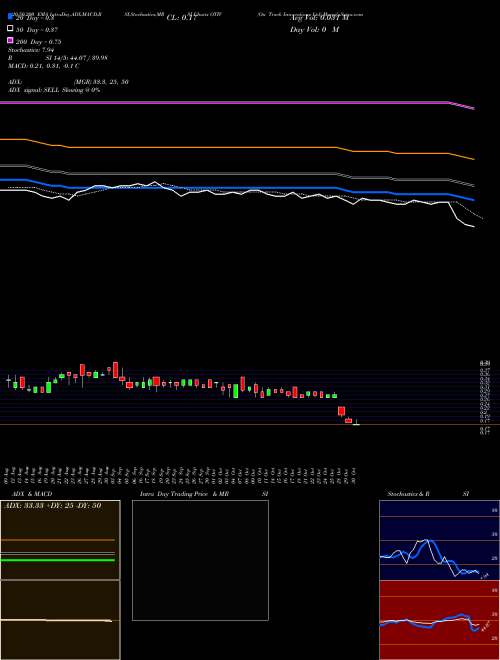The width and height of the screenshot is (500, 660).
Task: Click the 'Stochastics & R' panel title
Action: tap(408, 494)
